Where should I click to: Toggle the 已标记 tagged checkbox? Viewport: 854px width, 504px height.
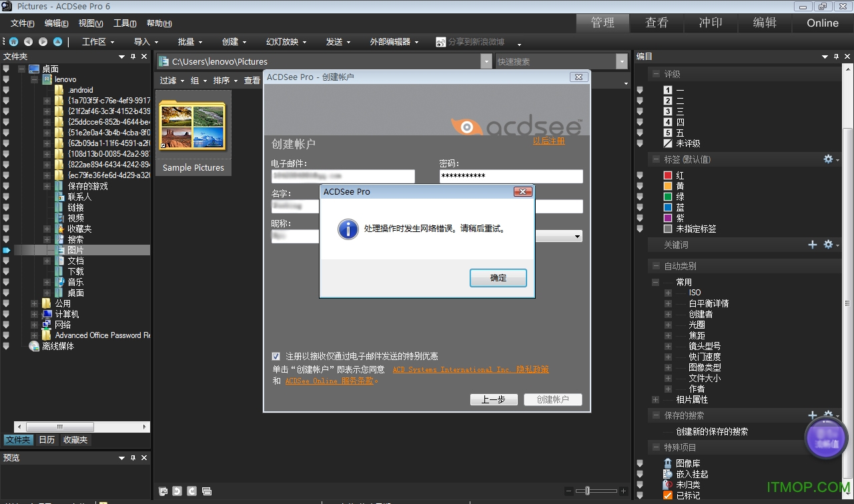click(x=668, y=495)
